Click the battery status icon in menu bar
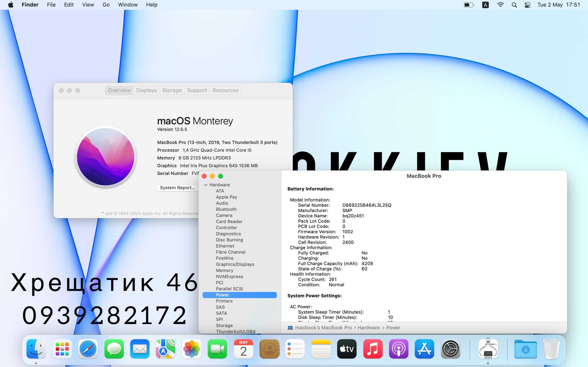Viewport: 588px width, 367px height. [469, 5]
